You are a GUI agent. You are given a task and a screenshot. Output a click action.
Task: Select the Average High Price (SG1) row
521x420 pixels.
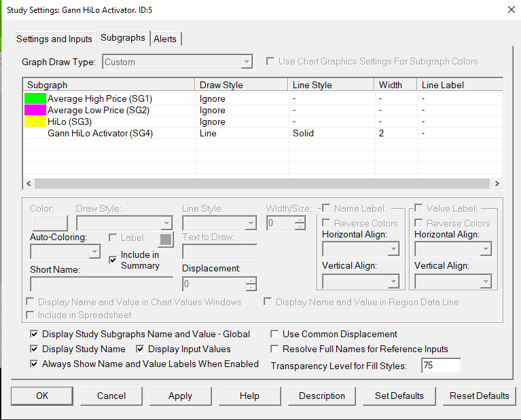point(262,98)
